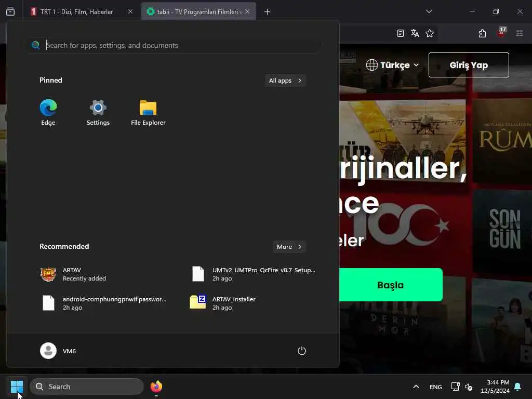Open the muted volume tray icon
This screenshot has height=399, width=532.
(469, 387)
